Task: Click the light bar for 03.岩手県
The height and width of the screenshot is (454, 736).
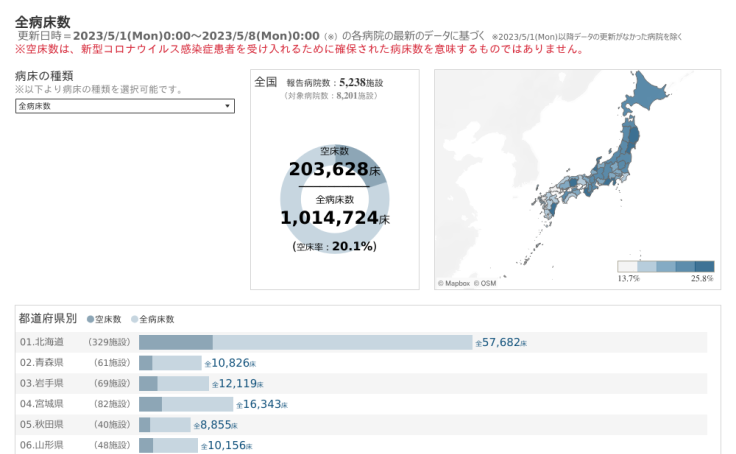Action: click(183, 383)
